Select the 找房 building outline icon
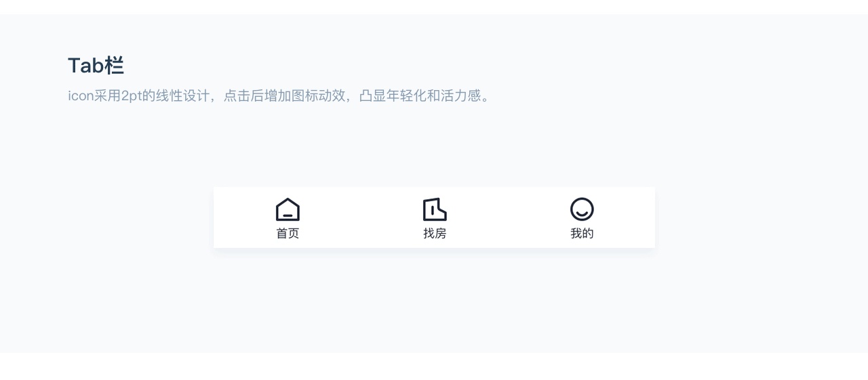Viewport: 868px width, 380px height. coord(435,209)
